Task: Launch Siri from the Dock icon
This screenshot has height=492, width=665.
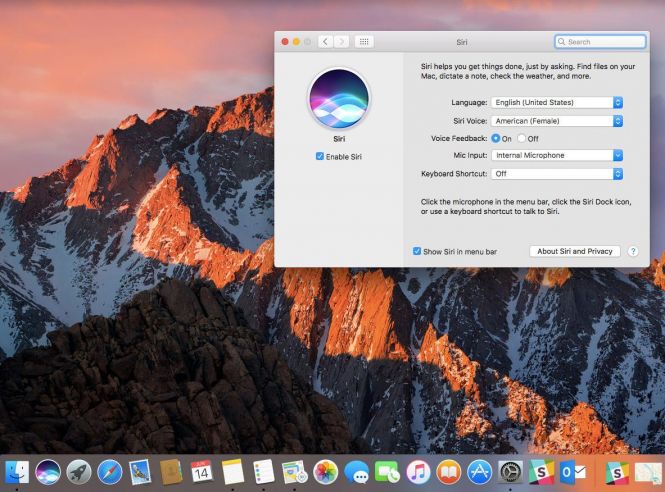Action: (x=48, y=472)
